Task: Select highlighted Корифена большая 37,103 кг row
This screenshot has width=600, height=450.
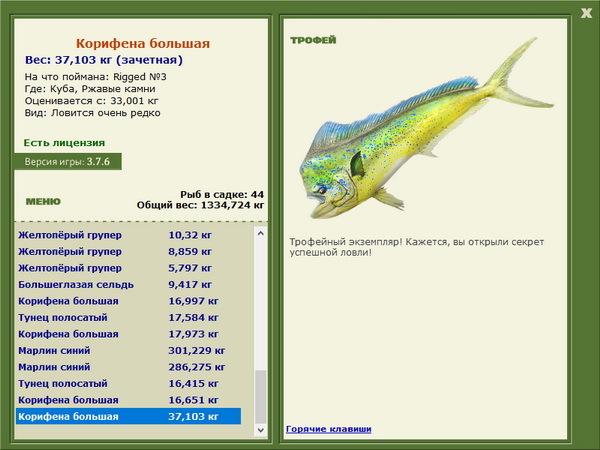Action: click(x=129, y=416)
